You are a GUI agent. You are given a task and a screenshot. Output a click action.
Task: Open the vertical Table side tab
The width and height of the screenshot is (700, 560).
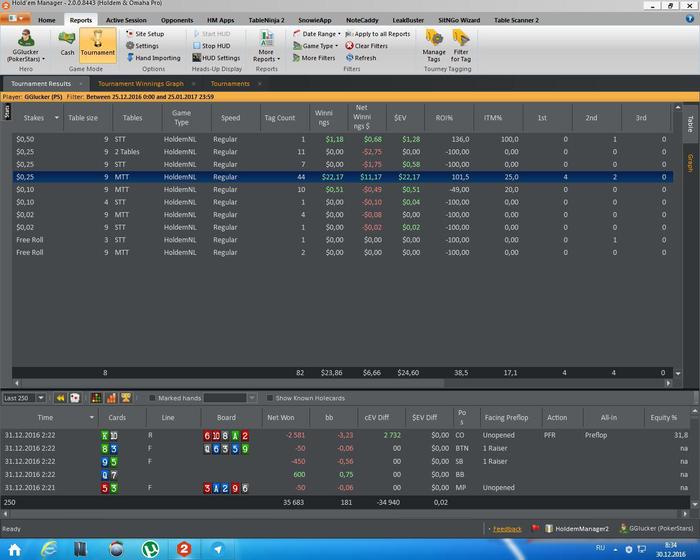pyautogui.click(x=690, y=124)
